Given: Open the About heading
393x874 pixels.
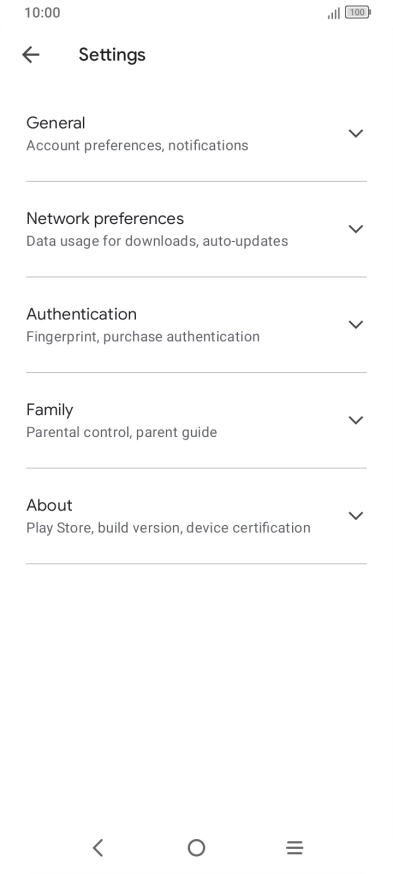Looking at the screenshot, I should click(x=49, y=505).
